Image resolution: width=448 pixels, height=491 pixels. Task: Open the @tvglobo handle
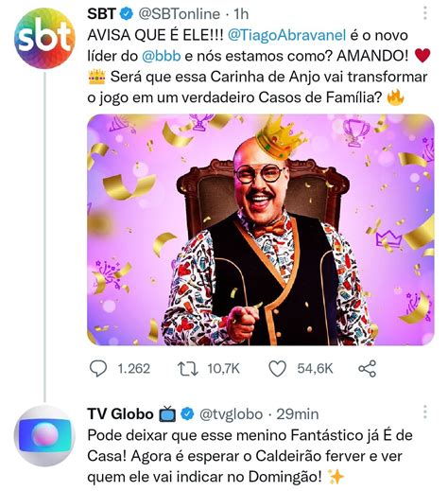pos(231,414)
